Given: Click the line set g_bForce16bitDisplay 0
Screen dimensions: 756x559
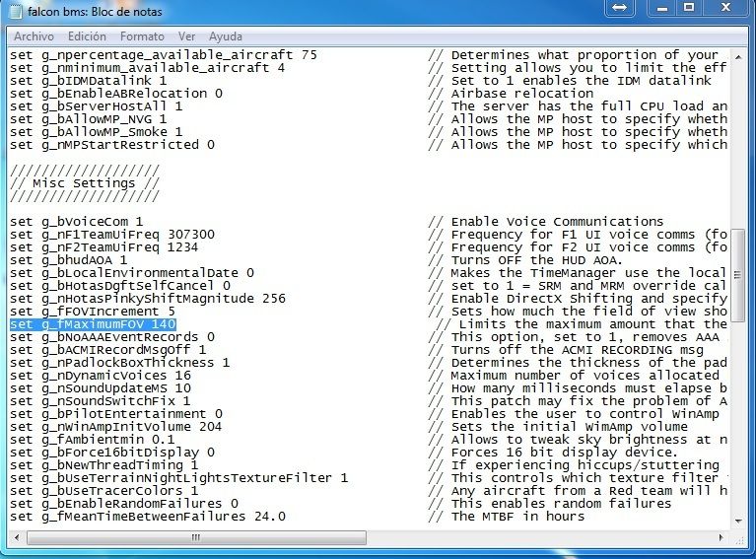Looking at the screenshot, I should [111, 453].
